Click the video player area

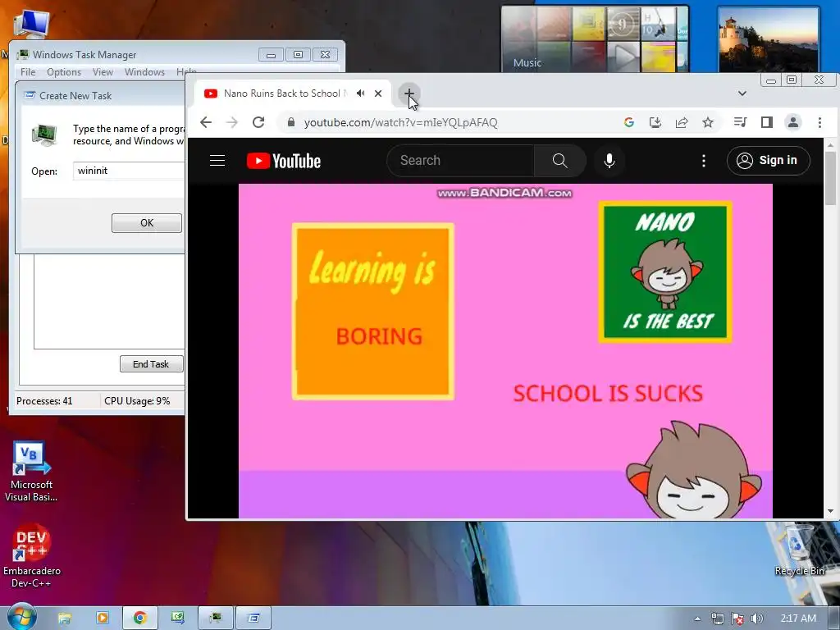tap(505, 351)
